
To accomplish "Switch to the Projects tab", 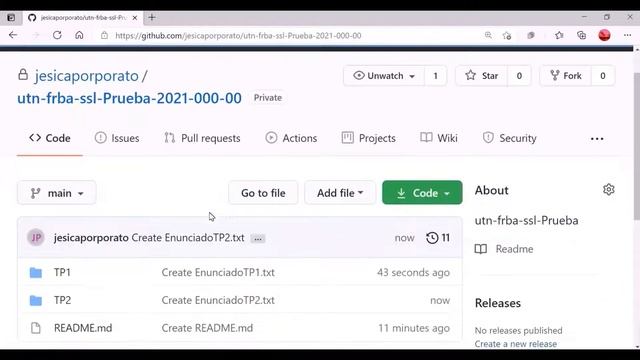I will 369,138.
